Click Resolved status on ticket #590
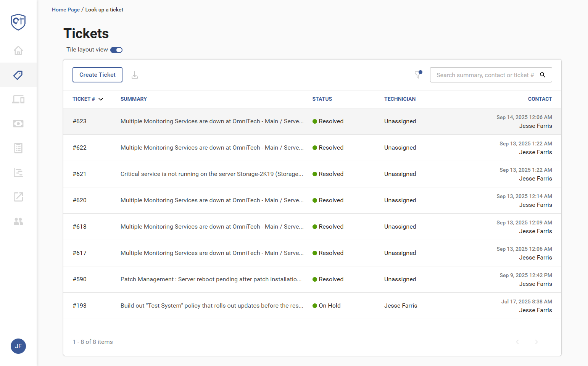The width and height of the screenshot is (588, 366). [x=328, y=279]
